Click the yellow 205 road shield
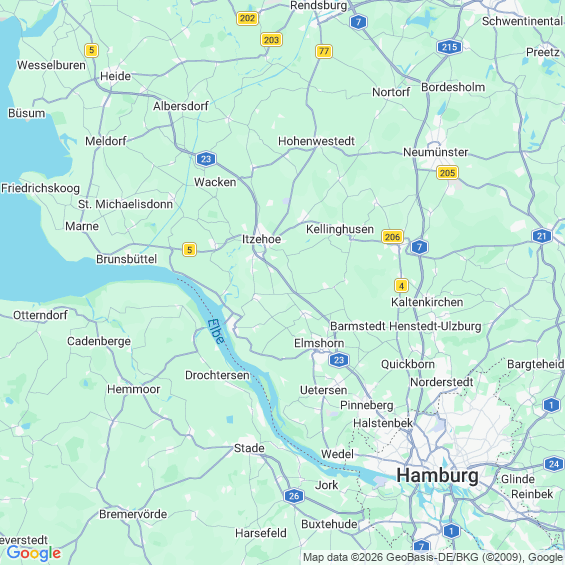This screenshot has width=565, height=565. click(x=447, y=173)
